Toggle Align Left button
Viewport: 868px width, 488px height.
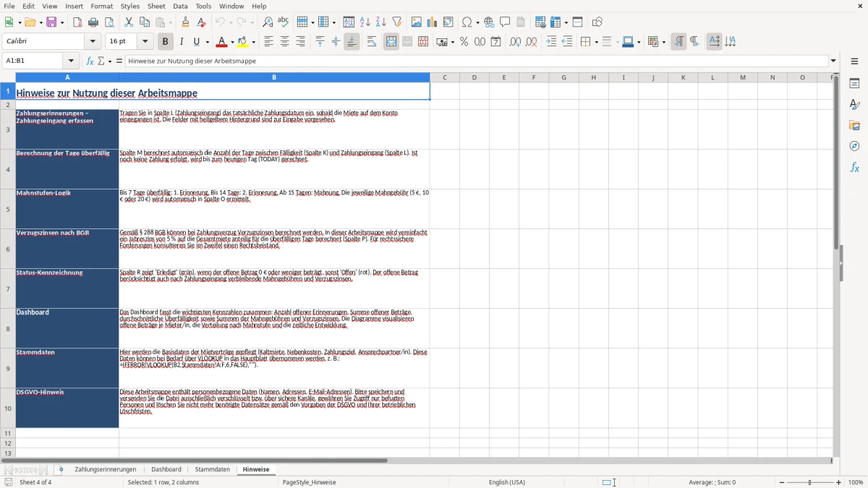(268, 42)
